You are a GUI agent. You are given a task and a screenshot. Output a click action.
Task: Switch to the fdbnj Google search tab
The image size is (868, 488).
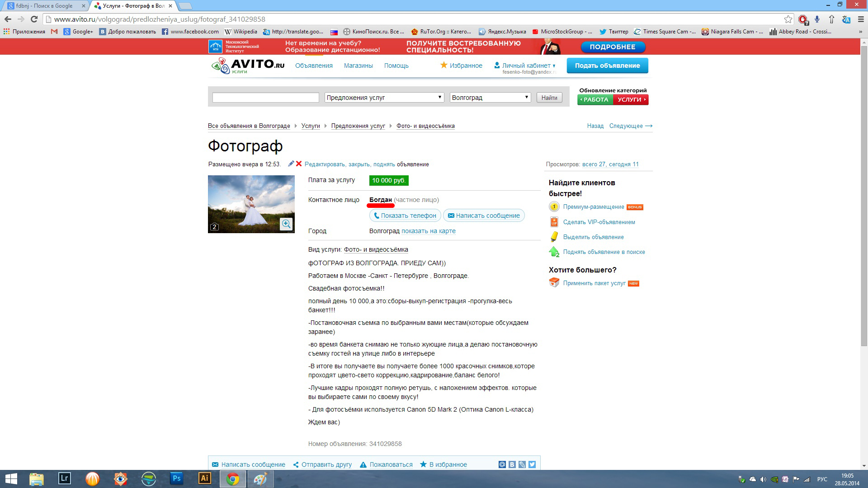click(x=44, y=6)
